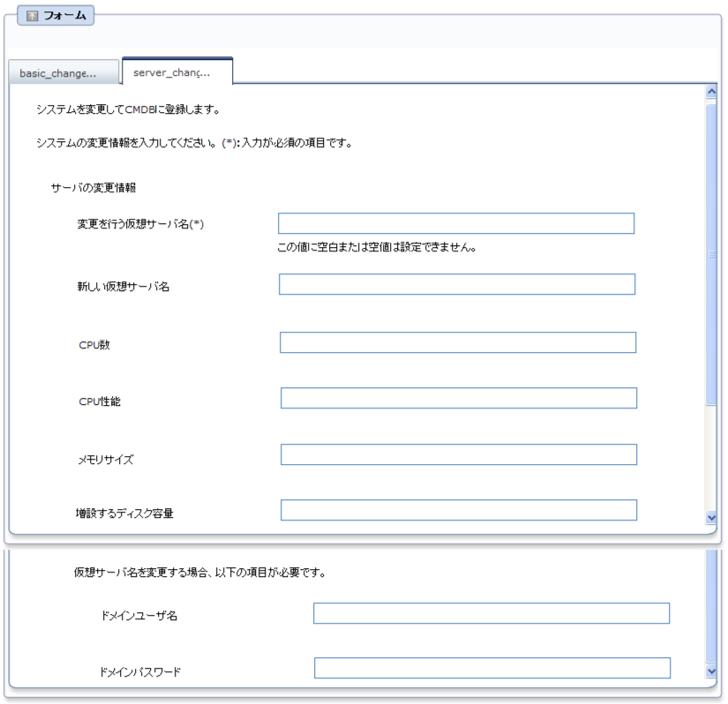Select the CPU性能 text field
Viewport: 728px width, 704px height.
(459, 398)
